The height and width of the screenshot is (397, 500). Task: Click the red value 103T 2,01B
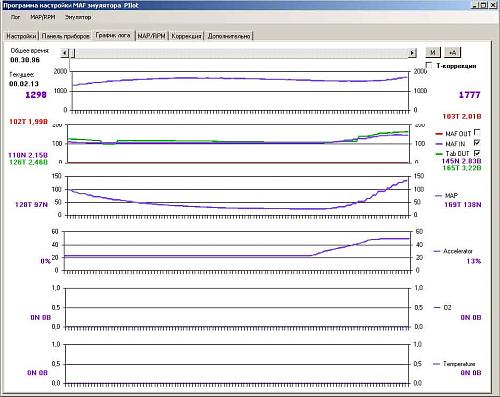coord(462,116)
